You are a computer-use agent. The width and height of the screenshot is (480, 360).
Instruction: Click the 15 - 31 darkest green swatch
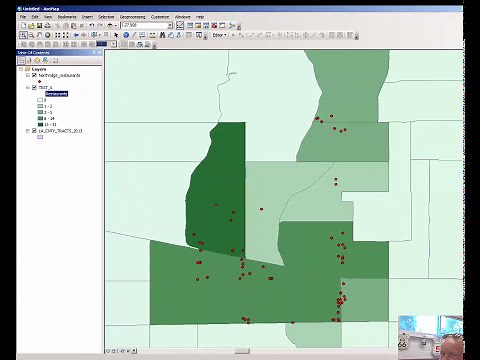[x=40, y=124]
